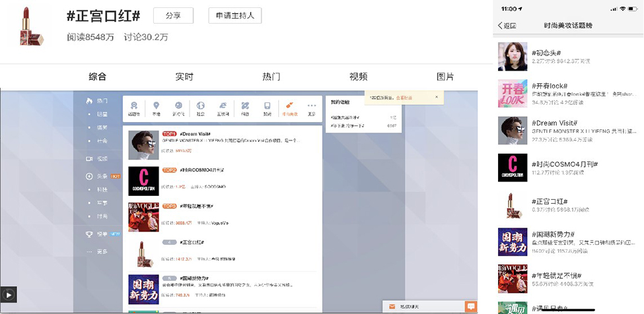Tap #正宫口红# topic on phone list

(x=550, y=202)
